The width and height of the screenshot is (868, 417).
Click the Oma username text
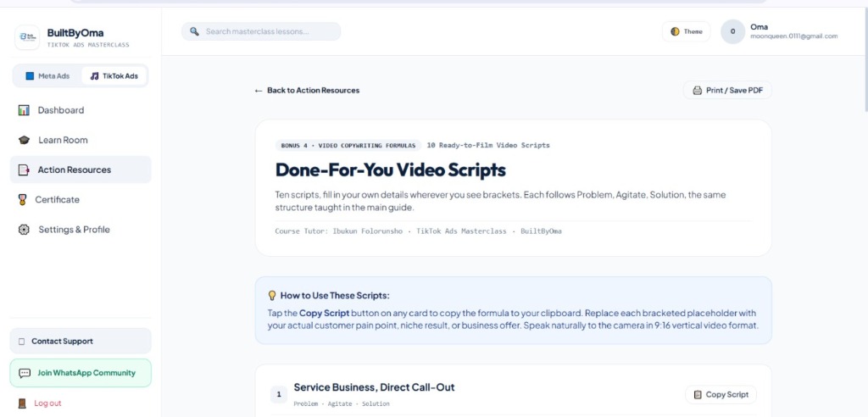click(x=759, y=26)
